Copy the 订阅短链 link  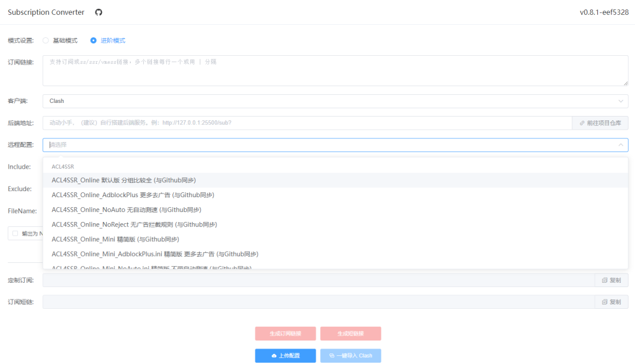click(x=611, y=302)
